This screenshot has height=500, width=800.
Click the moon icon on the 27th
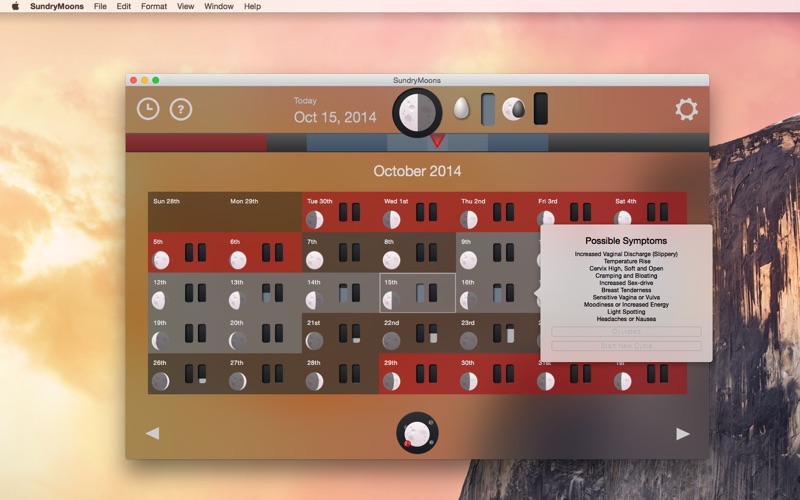[x=238, y=381]
